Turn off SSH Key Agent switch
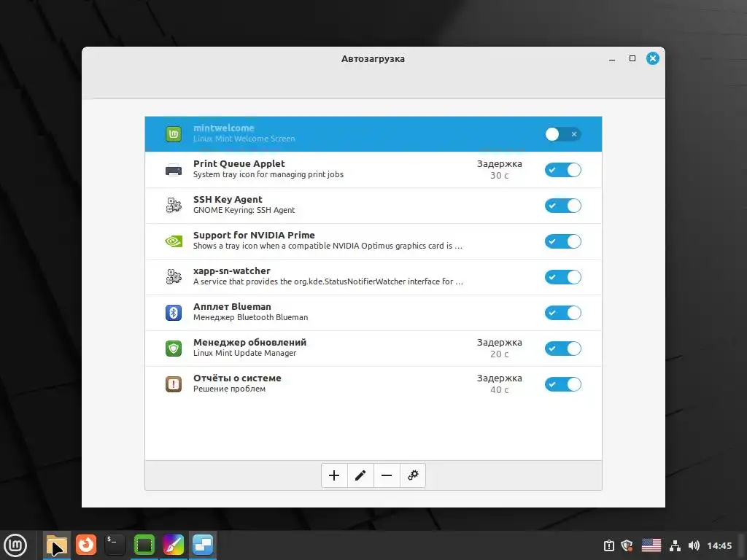747x560 pixels. tap(562, 206)
